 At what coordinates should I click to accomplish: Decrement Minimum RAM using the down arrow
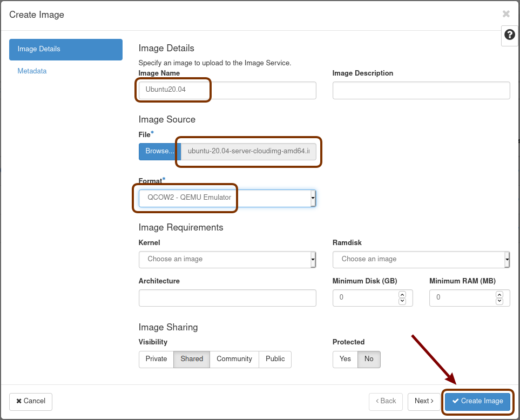499,301
